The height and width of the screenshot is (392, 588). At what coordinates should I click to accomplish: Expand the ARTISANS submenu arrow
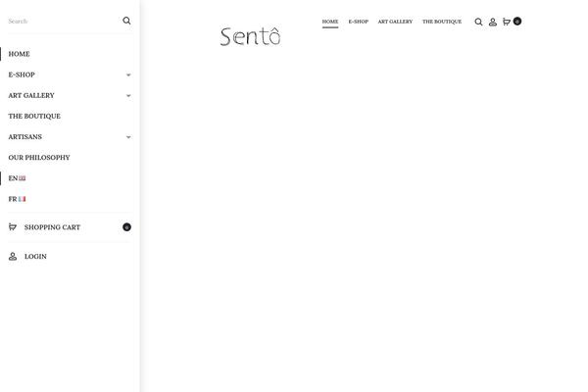128,137
